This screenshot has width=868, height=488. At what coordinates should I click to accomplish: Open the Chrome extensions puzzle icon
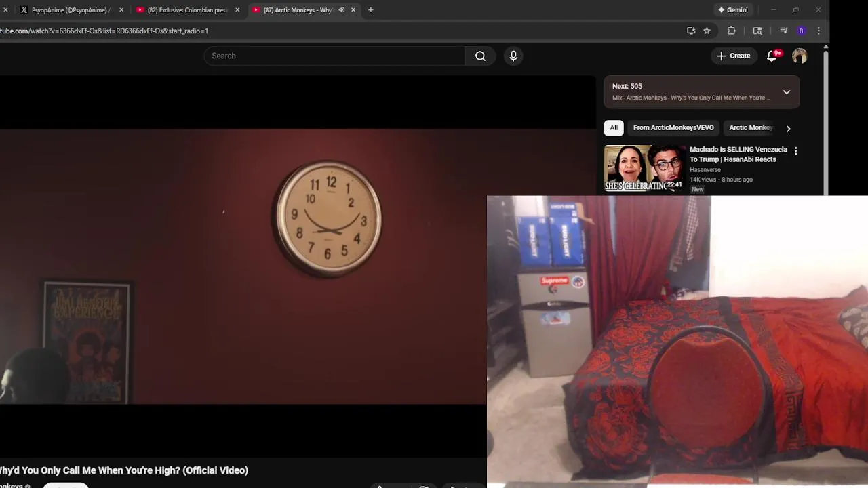pos(731,30)
